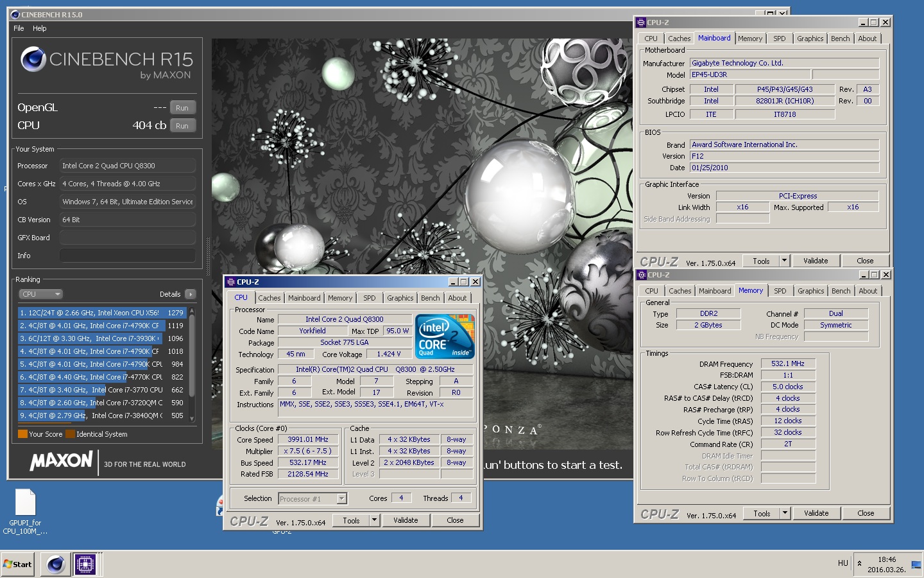
Task: Click the CPU-Z chip icon in taskbar
Action: [85, 565]
